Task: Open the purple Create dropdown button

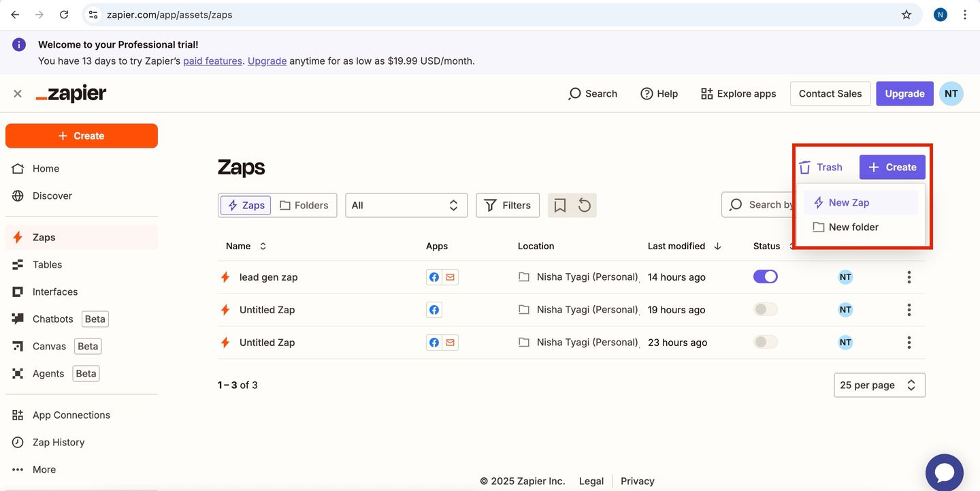Action: click(x=892, y=167)
